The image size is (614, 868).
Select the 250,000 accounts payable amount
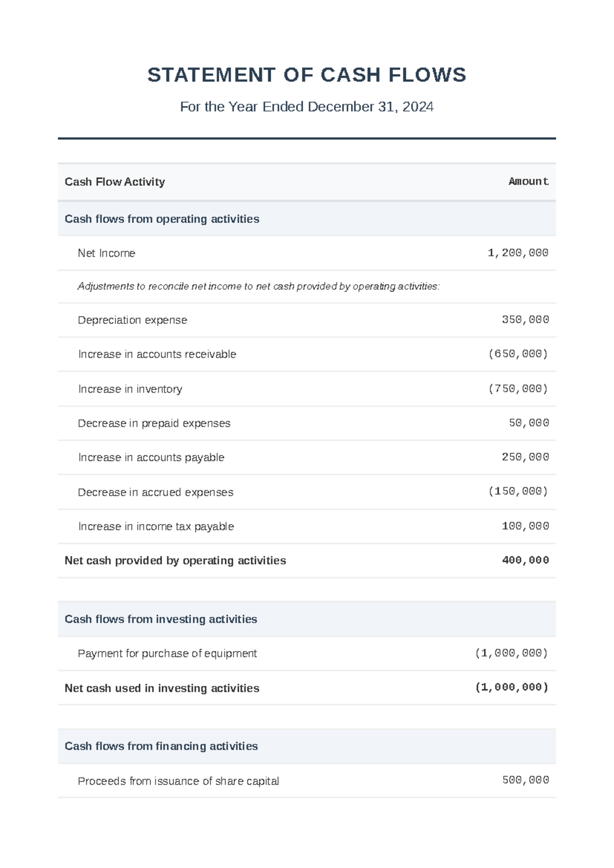[x=525, y=457]
